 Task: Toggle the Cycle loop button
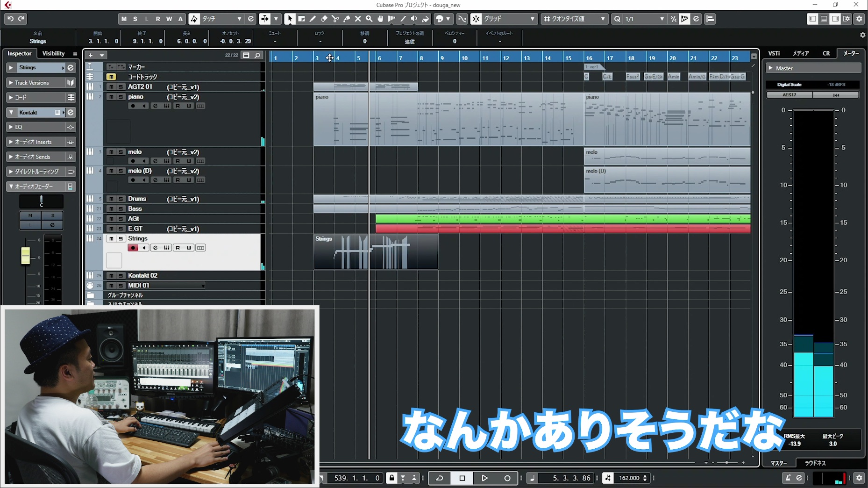pyautogui.click(x=440, y=478)
